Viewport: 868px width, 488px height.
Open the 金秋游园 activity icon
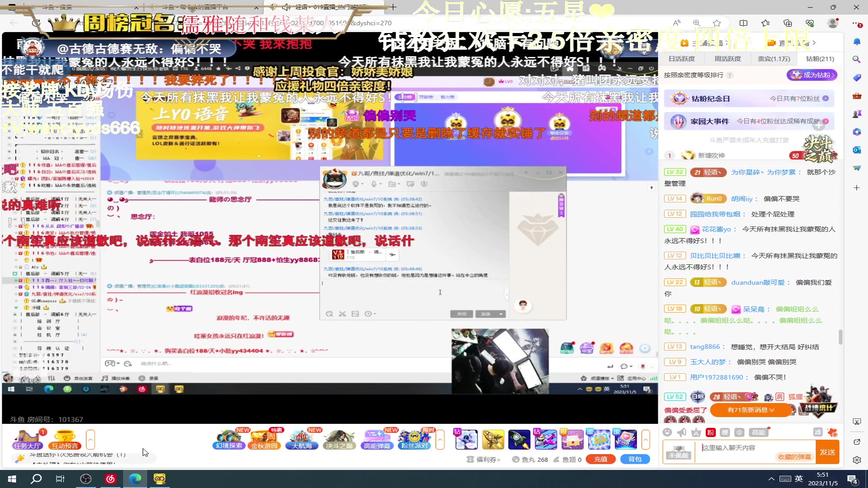265,439
